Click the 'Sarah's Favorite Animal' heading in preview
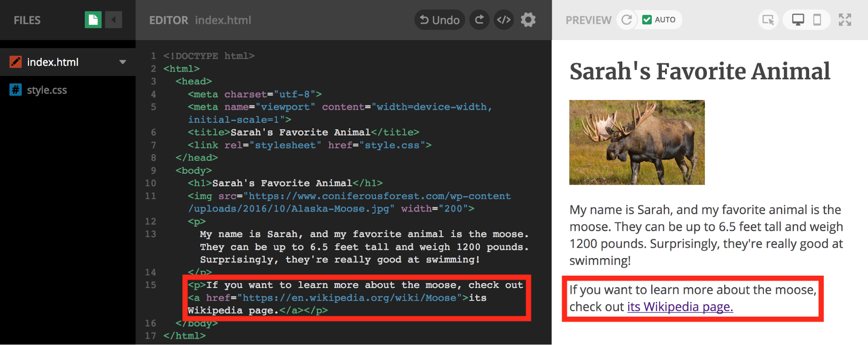Viewport: 868px width, 345px height. tap(700, 72)
